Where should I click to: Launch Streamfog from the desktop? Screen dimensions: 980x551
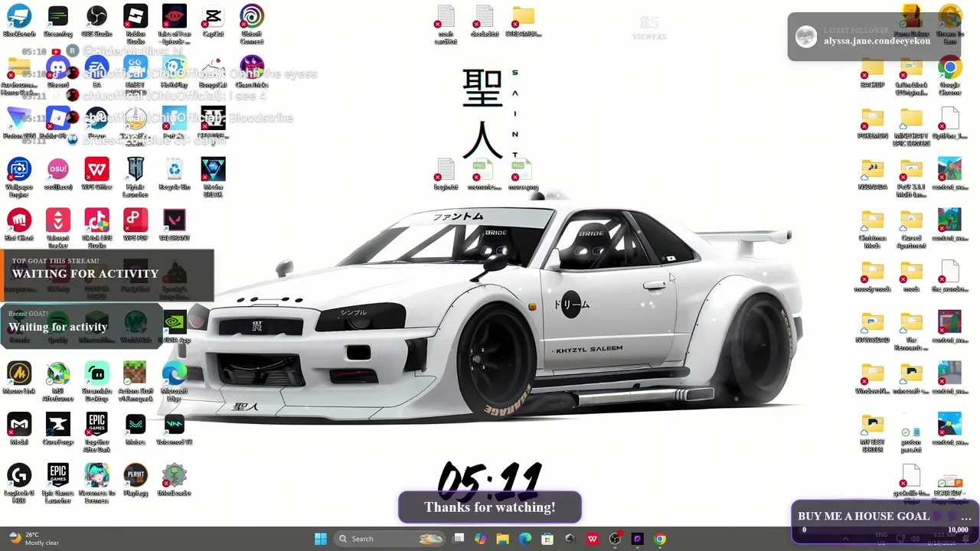point(58,21)
